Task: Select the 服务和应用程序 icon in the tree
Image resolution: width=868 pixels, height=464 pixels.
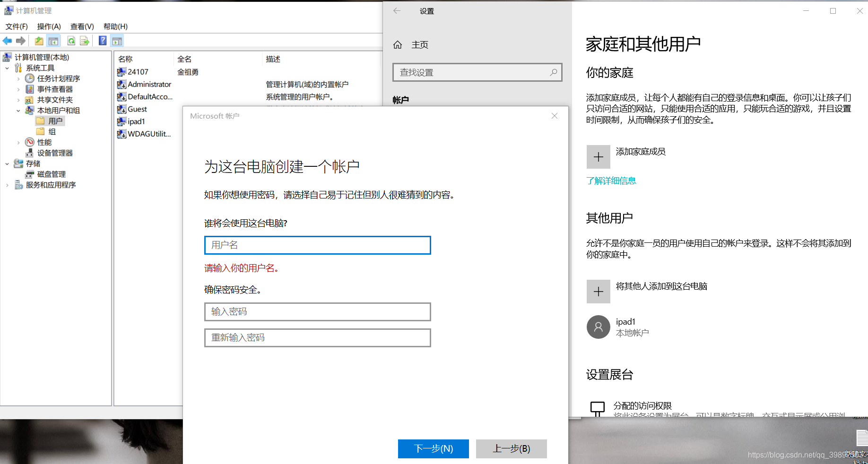Action: (x=18, y=185)
